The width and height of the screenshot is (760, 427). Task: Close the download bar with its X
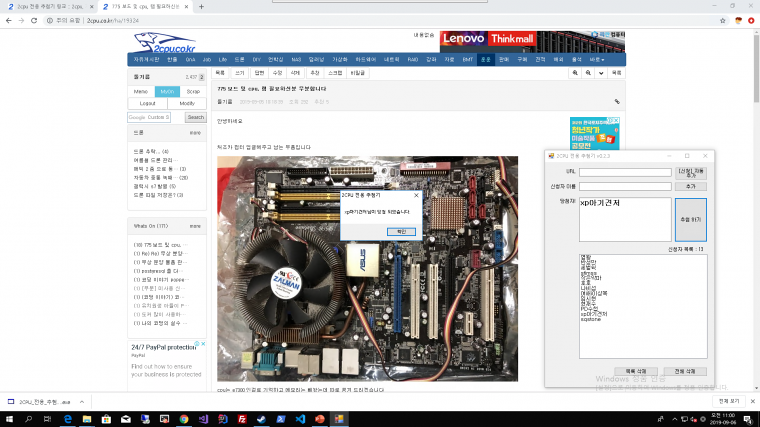pos(752,401)
